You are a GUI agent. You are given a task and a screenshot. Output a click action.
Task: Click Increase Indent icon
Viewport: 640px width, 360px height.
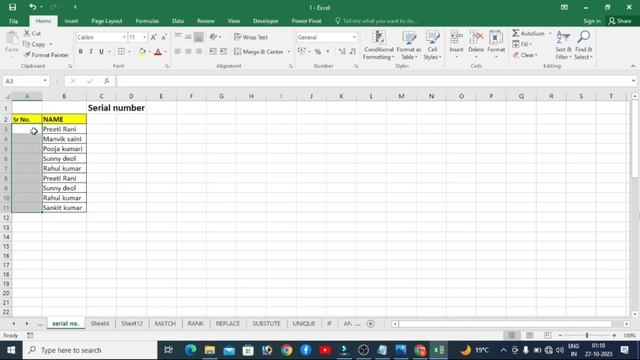pyautogui.click(x=223, y=51)
